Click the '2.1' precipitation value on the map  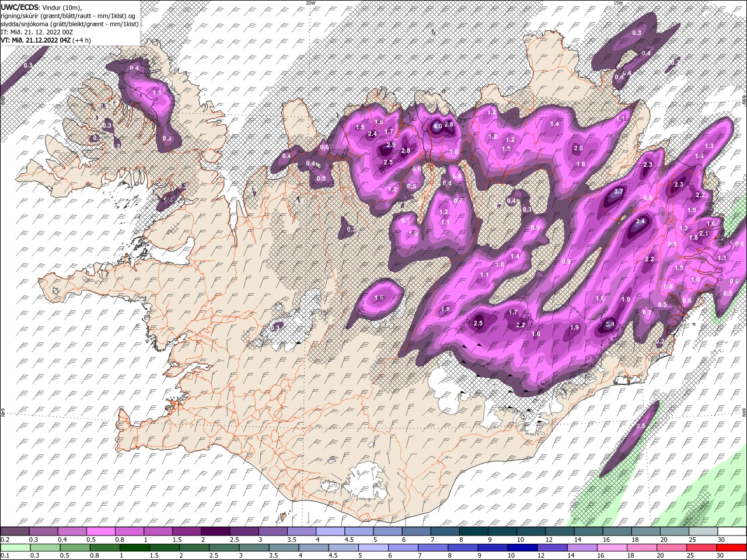(x=704, y=233)
